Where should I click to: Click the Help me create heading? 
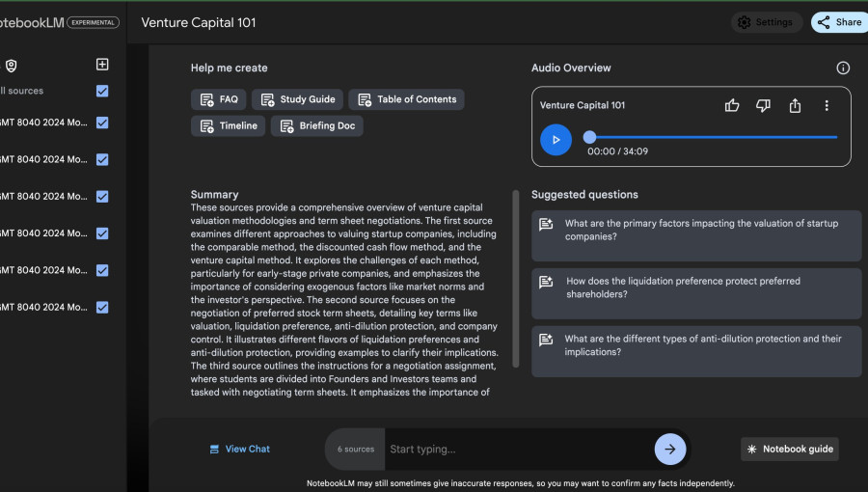(230, 68)
